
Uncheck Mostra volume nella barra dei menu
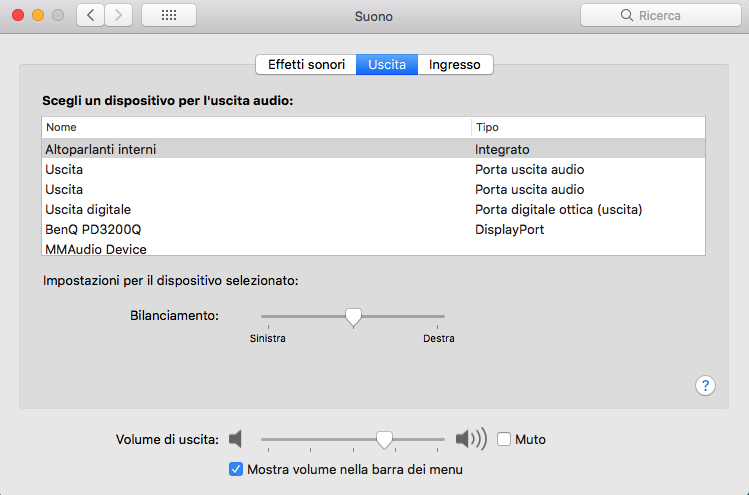pos(236,469)
